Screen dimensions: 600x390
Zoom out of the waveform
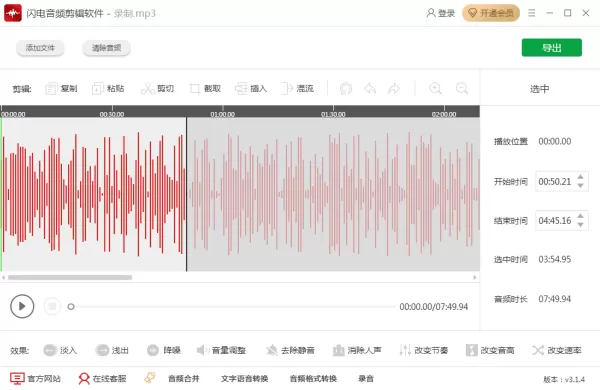[462, 88]
